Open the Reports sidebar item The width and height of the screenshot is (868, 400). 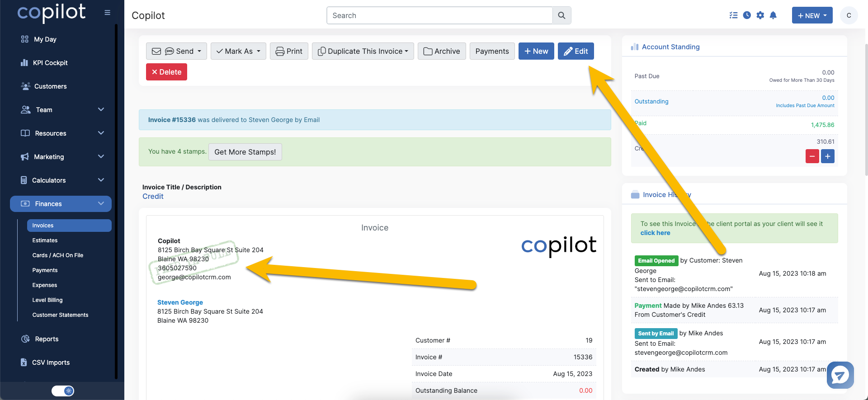click(x=47, y=339)
